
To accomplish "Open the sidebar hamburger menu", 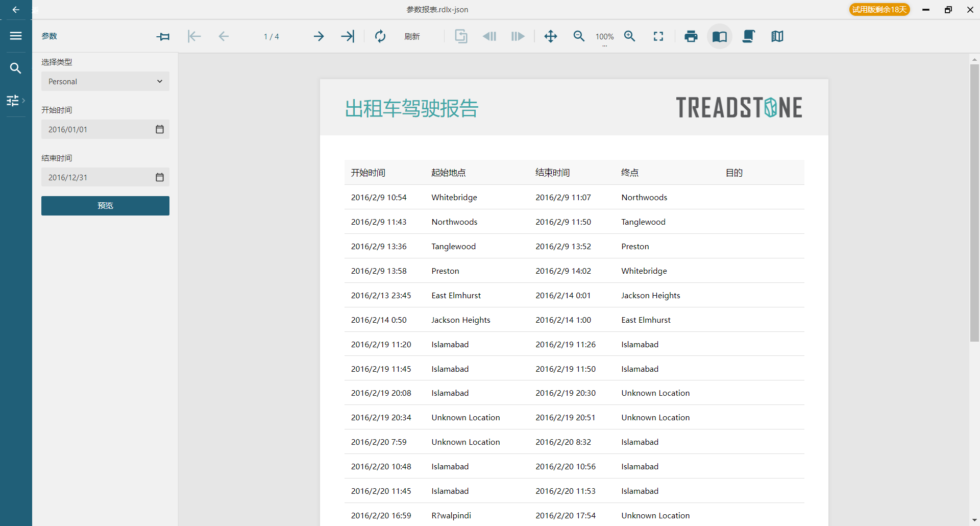I will (16, 36).
